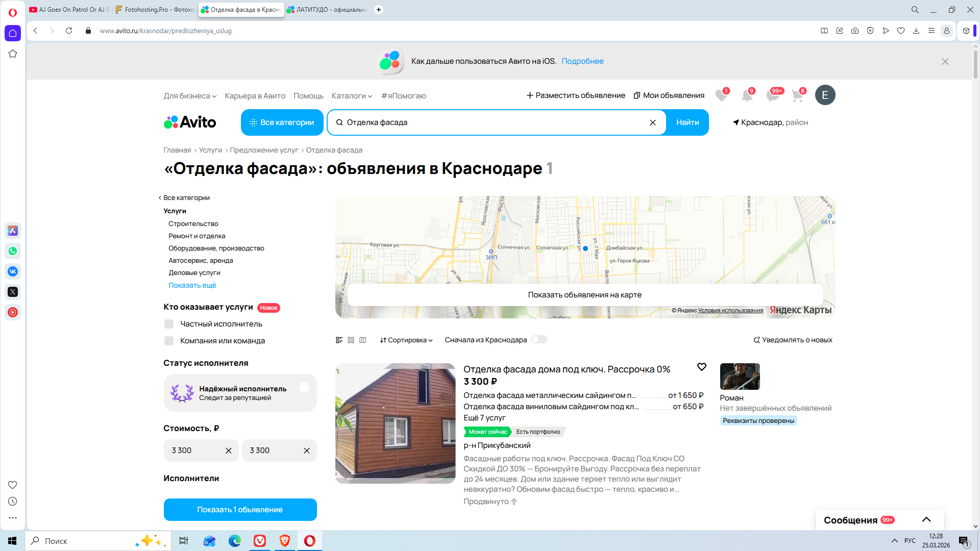This screenshot has width=980, height=551.
Task: Open favorites heart icon in Avito header
Action: tap(721, 95)
